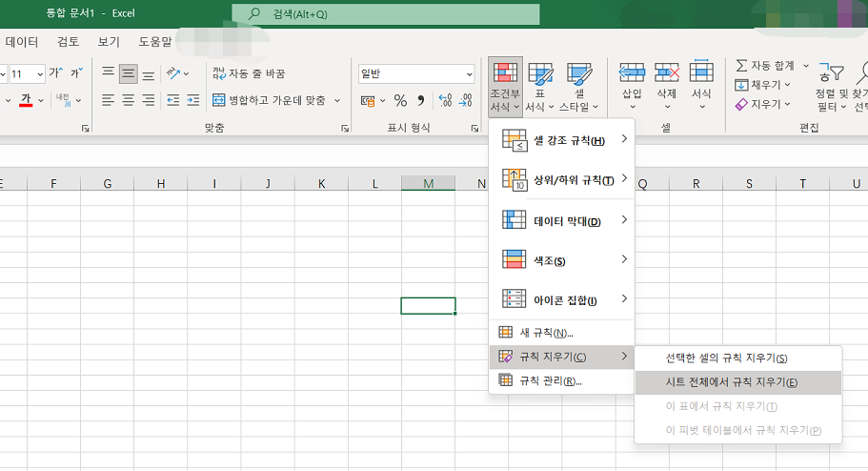Open Sort & Filter (정렬 및 필터)

coord(832,87)
